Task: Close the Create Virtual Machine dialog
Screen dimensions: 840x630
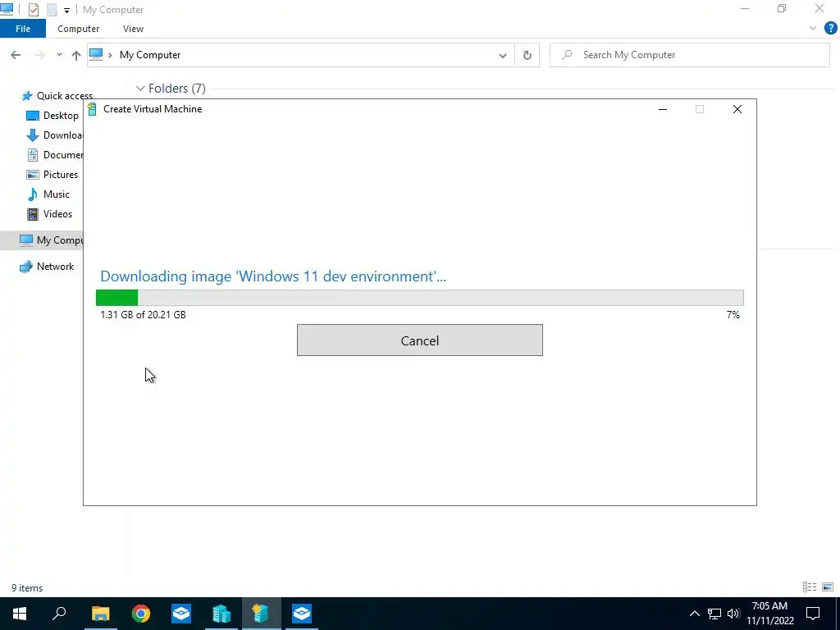Action: (x=737, y=109)
